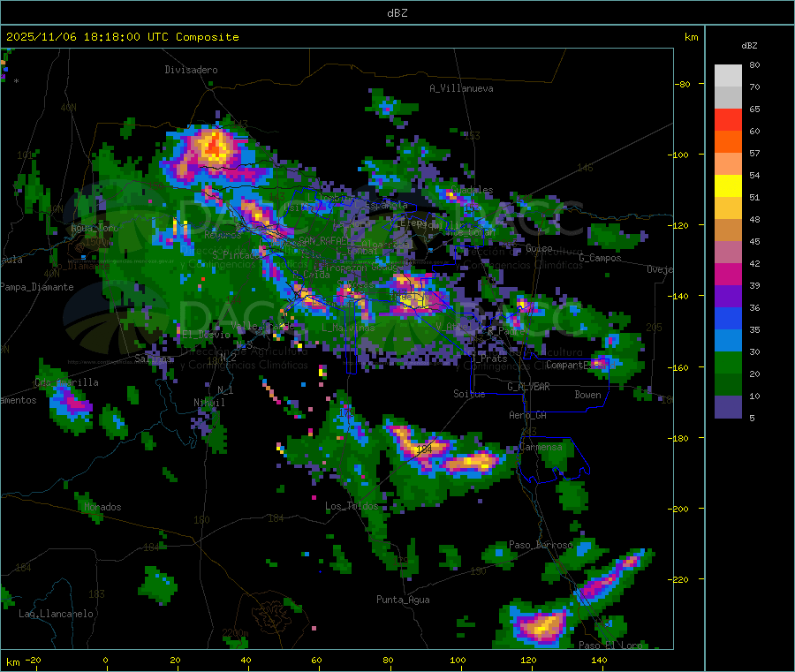
Task: Click the 'Guico' map label
Action: point(539,248)
